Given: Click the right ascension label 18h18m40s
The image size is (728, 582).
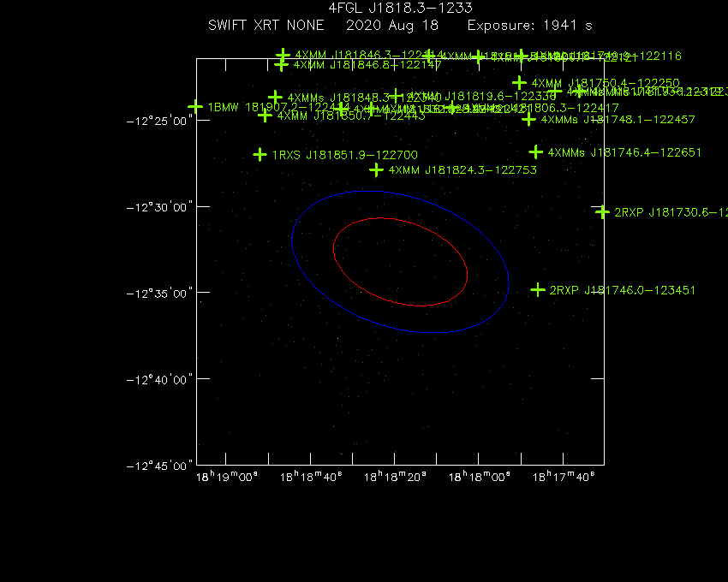Looking at the screenshot, I should click(311, 477).
